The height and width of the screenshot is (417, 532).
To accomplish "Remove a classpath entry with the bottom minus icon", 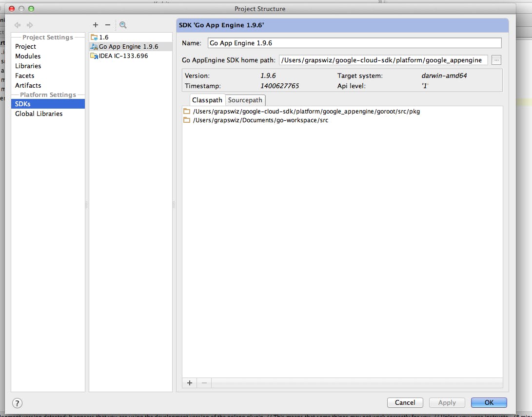I will [x=204, y=383].
